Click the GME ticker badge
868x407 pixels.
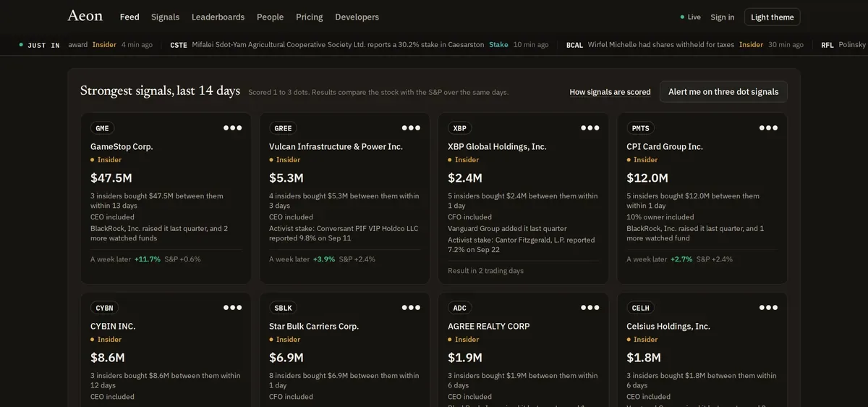(102, 128)
